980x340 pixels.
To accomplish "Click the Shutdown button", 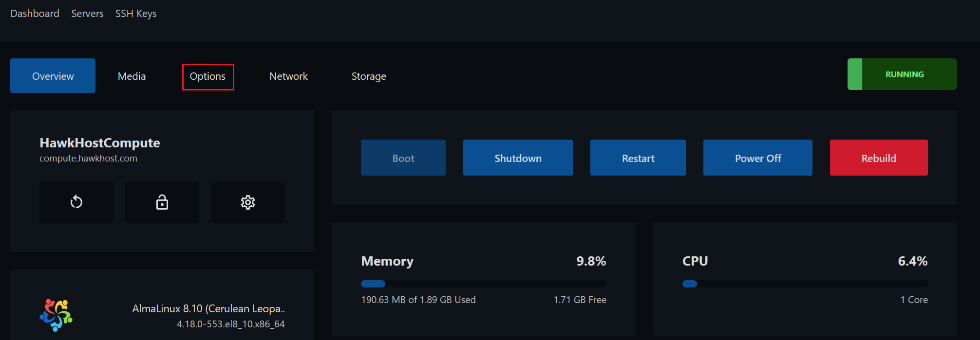I will (518, 158).
